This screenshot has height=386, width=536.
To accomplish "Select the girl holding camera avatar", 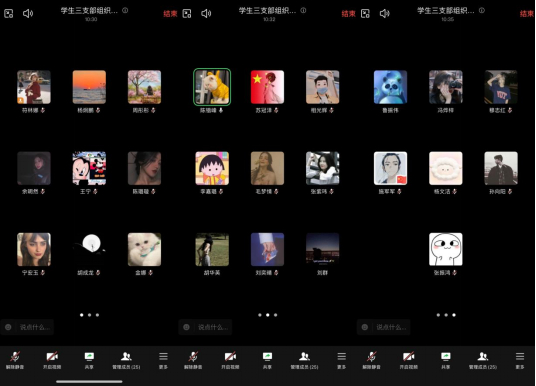I will pos(446,87).
